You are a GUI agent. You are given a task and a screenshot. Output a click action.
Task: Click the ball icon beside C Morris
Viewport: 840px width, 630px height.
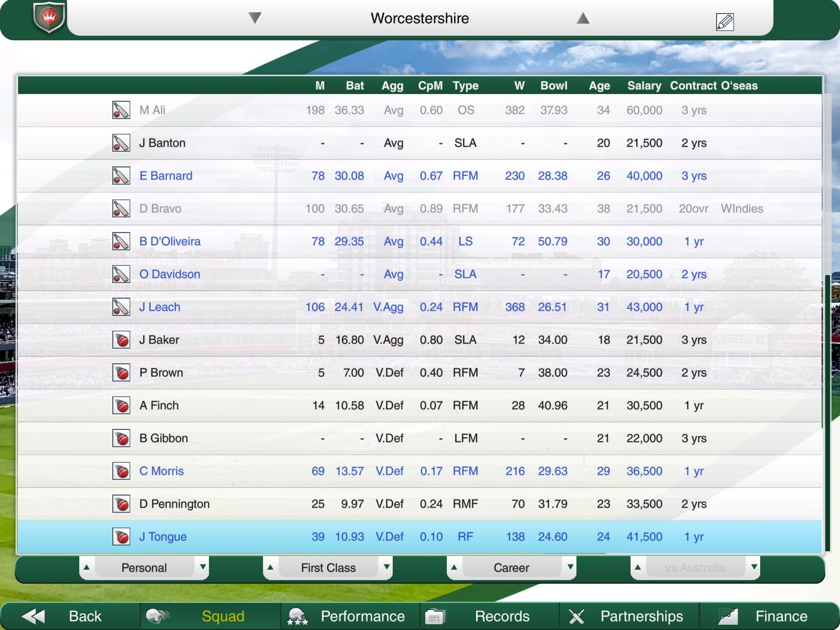coord(121,471)
